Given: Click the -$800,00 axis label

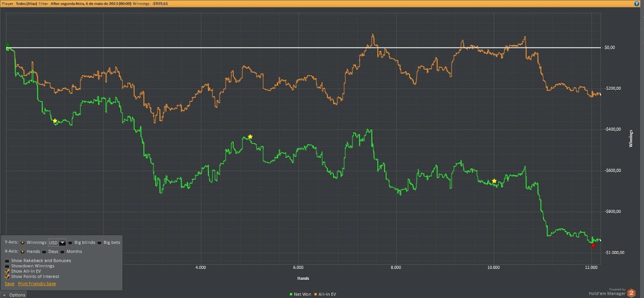Looking at the screenshot, I should (x=613, y=211).
